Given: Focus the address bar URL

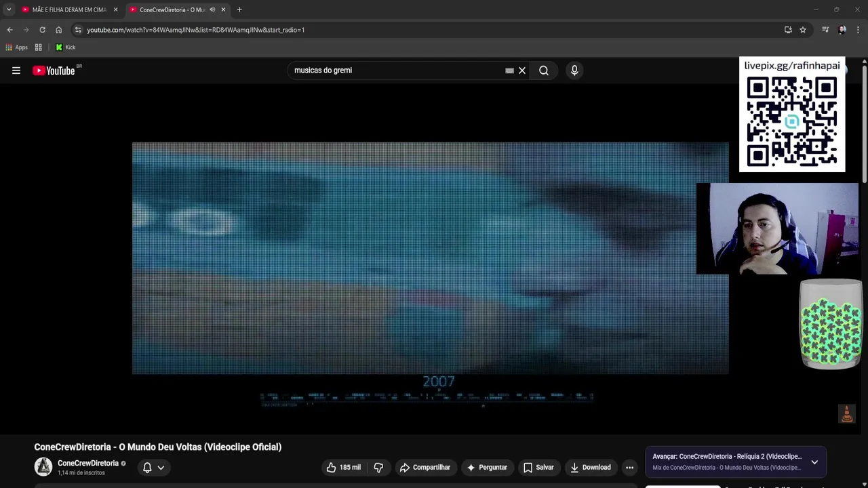Looking at the screenshot, I should (x=195, y=30).
